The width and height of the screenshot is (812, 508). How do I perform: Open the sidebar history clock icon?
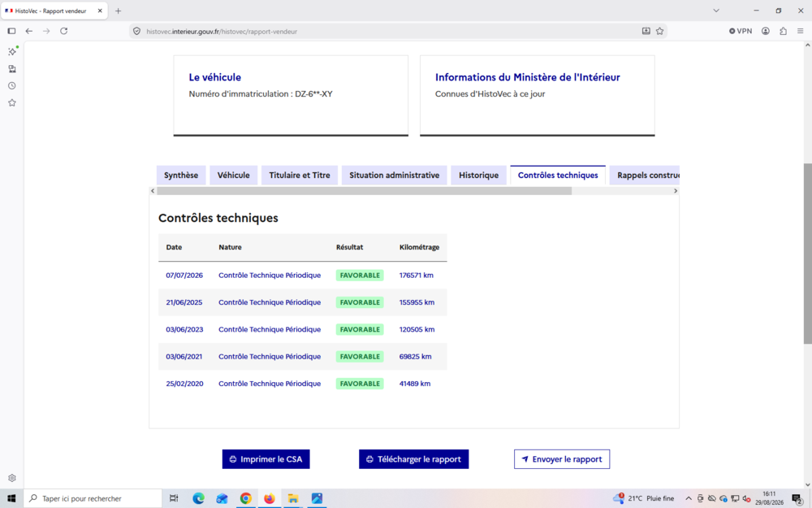pos(12,86)
